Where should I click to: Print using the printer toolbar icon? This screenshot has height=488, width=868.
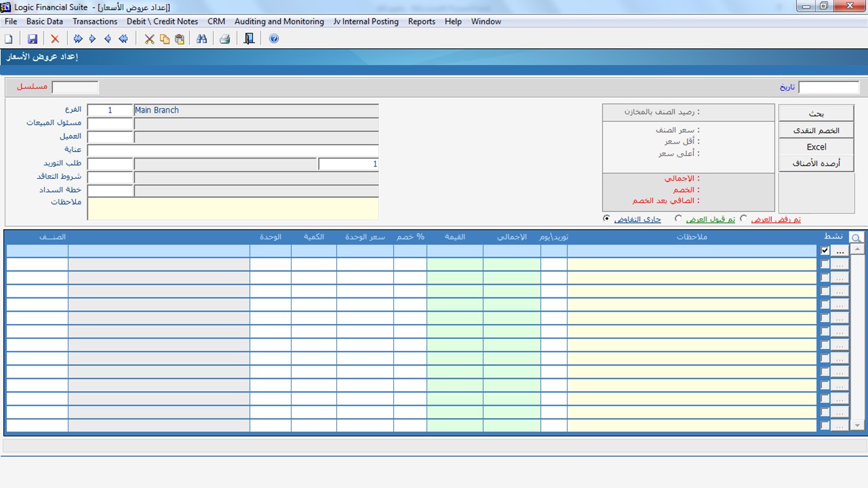[224, 39]
